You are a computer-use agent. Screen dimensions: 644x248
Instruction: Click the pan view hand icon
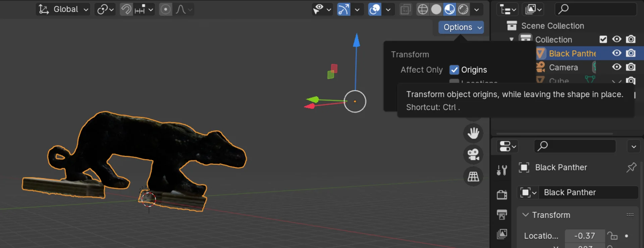pos(473,133)
